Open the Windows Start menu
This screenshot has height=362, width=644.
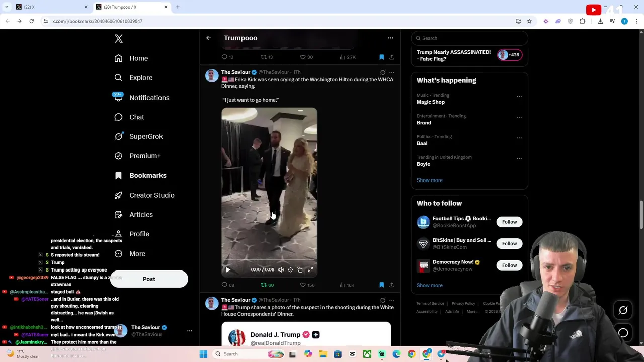tap(203, 354)
